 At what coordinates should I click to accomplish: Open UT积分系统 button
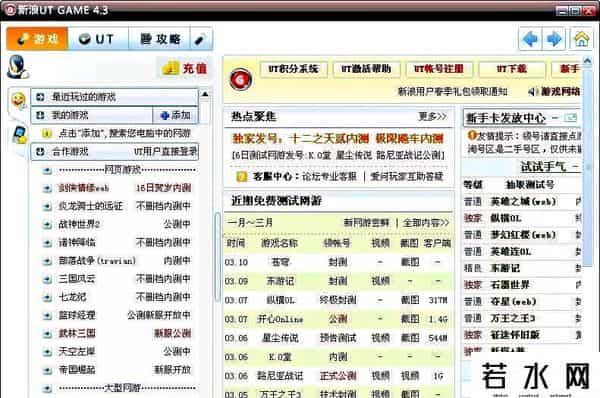pos(293,69)
